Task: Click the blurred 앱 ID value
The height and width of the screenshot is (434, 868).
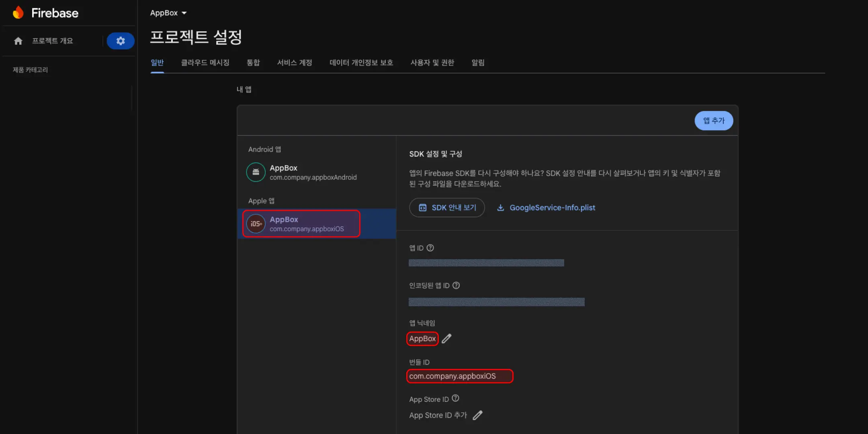Action: tap(486, 263)
